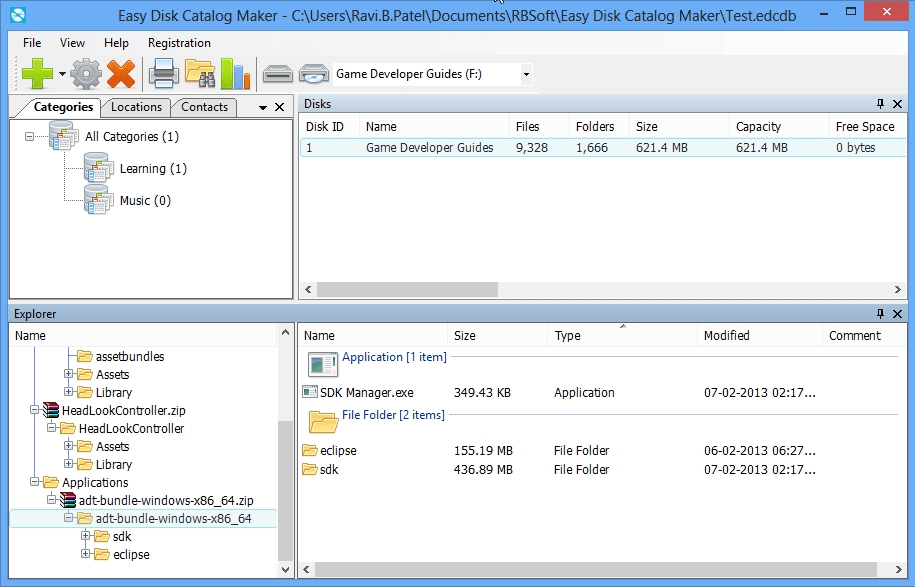This screenshot has width=915, height=587.
Task: Open the eclipse folder in file list
Action: (x=340, y=450)
